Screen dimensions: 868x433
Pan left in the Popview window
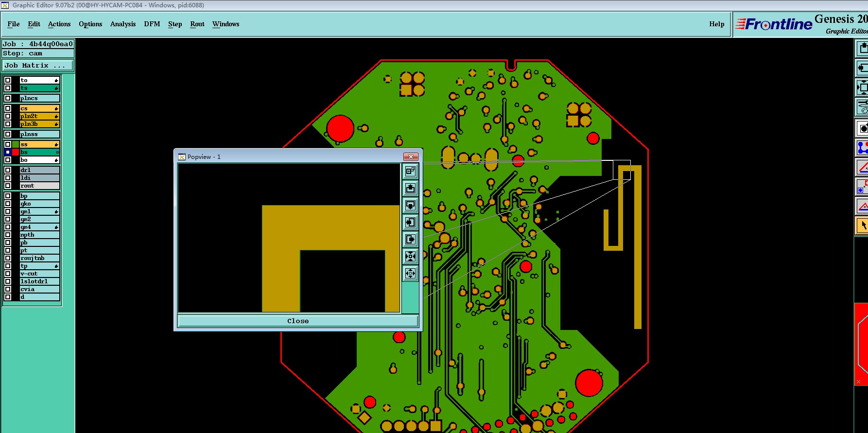411,222
